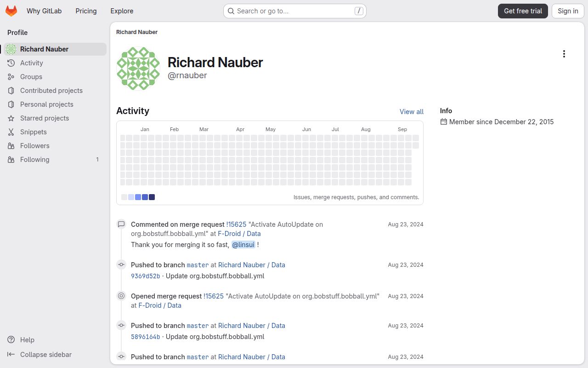Click the lightest contribution legend swatch
The image size is (588, 368).
click(124, 197)
